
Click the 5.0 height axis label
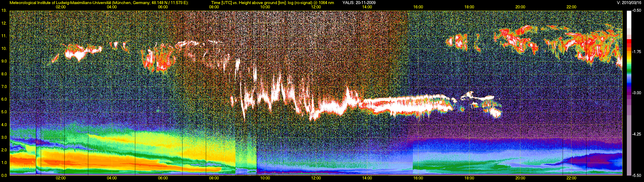click(x=4, y=112)
